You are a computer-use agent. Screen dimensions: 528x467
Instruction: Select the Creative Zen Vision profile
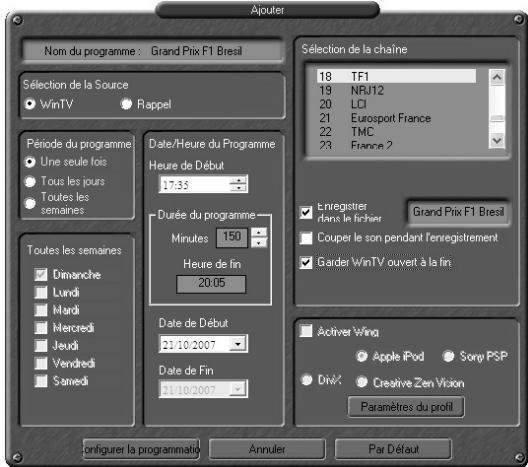(362, 382)
